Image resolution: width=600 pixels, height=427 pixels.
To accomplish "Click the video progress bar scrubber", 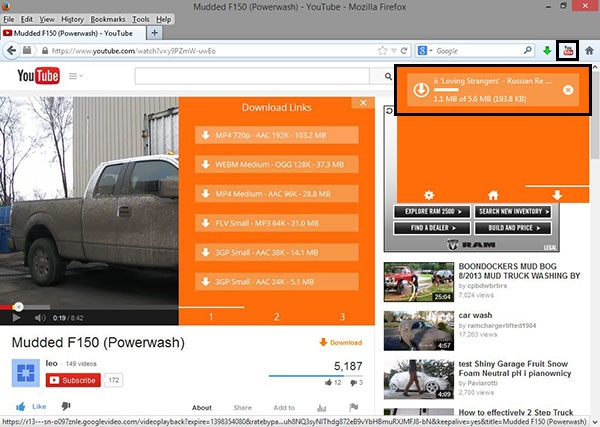I will [18, 306].
